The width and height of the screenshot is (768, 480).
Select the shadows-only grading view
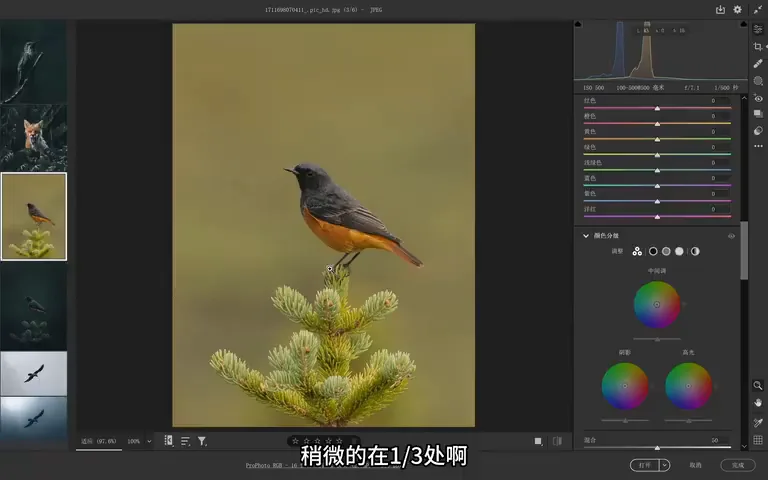tap(653, 251)
